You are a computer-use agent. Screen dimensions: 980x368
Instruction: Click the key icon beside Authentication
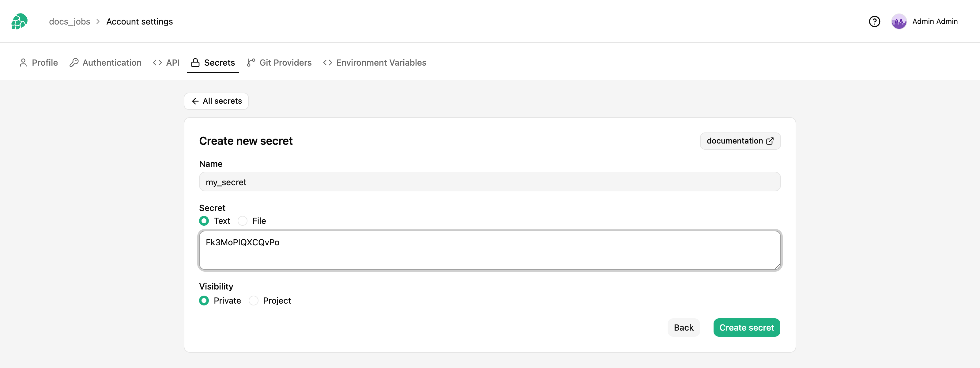pyautogui.click(x=74, y=63)
